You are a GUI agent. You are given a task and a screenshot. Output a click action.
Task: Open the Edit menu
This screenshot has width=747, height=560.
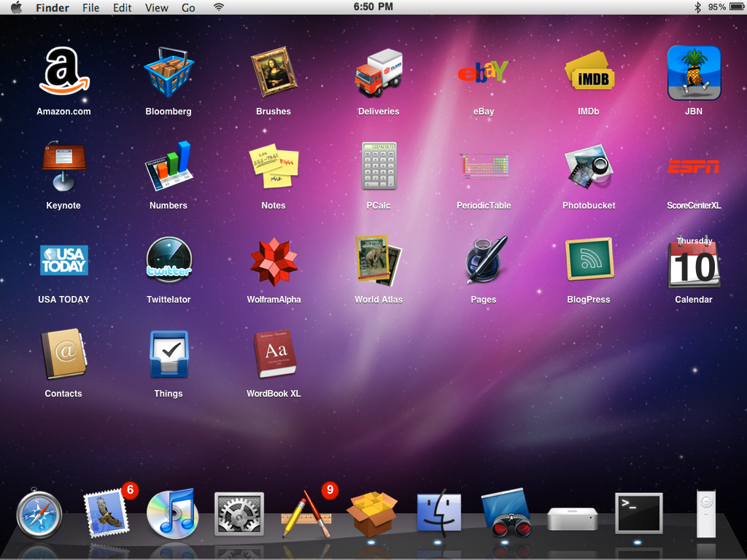pos(122,7)
